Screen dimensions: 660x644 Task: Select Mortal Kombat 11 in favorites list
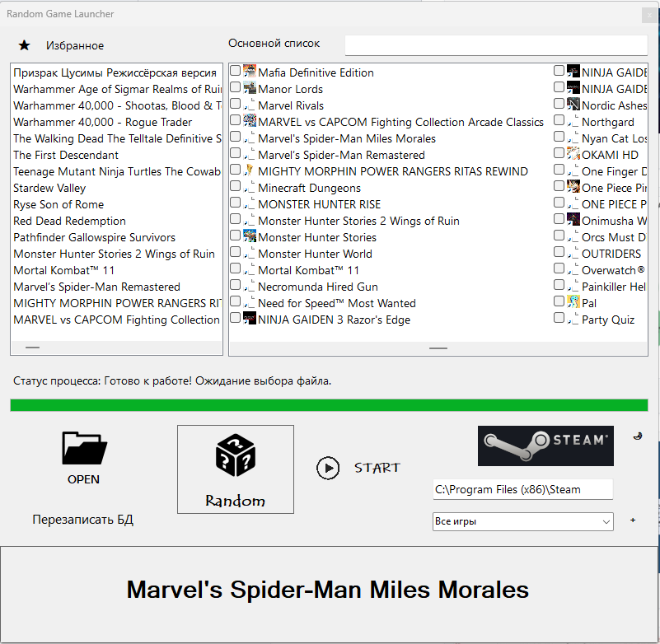click(63, 270)
